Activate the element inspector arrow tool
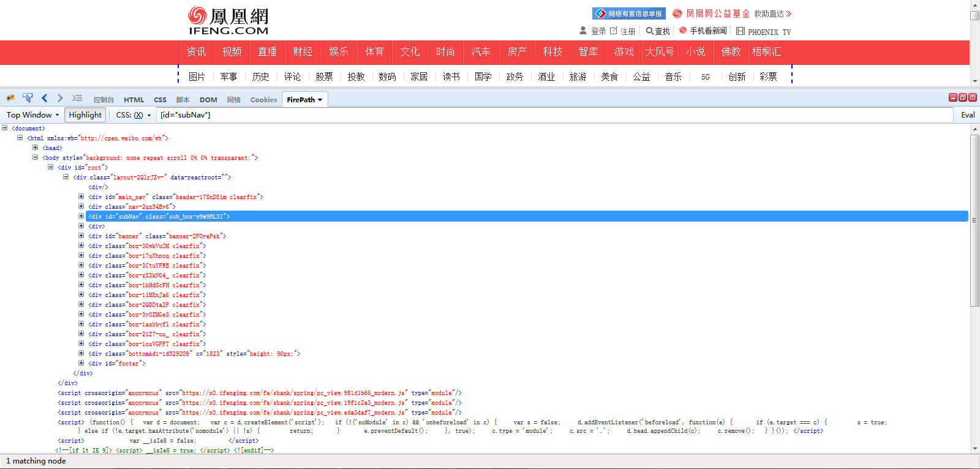Screen dimensions: 980x469 coord(28,98)
